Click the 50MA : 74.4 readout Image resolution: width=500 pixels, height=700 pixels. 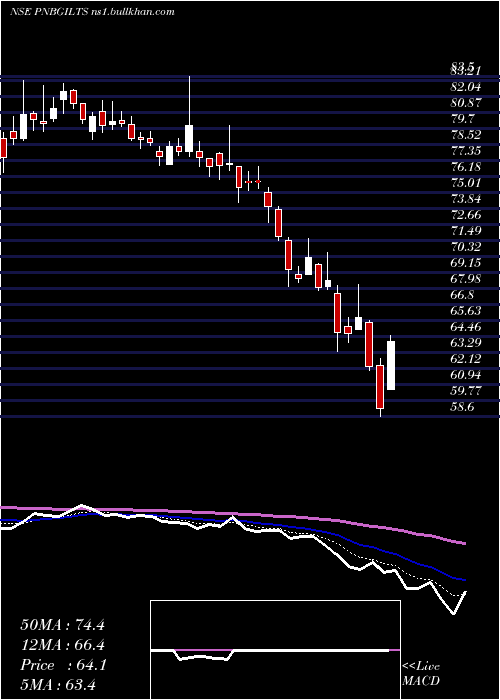point(62,625)
